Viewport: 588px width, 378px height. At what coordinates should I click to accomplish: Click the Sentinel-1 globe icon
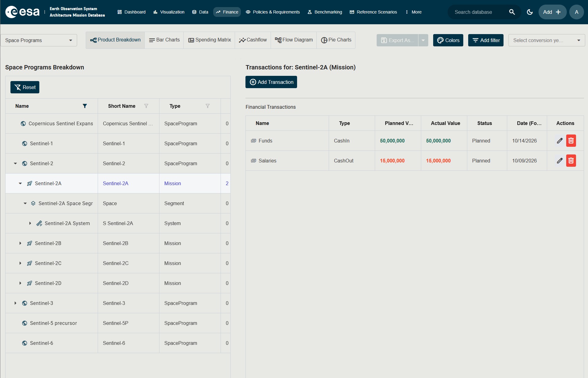25,143
